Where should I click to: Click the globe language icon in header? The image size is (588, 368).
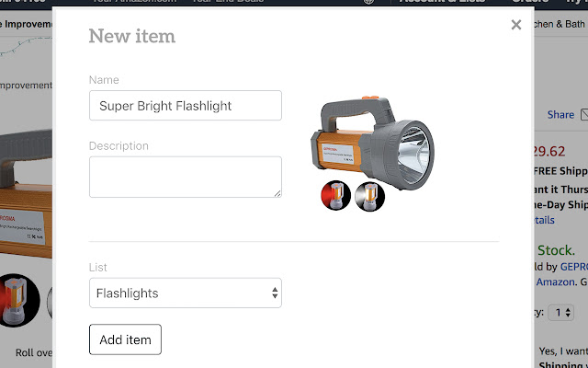click(x=369, y=2)
